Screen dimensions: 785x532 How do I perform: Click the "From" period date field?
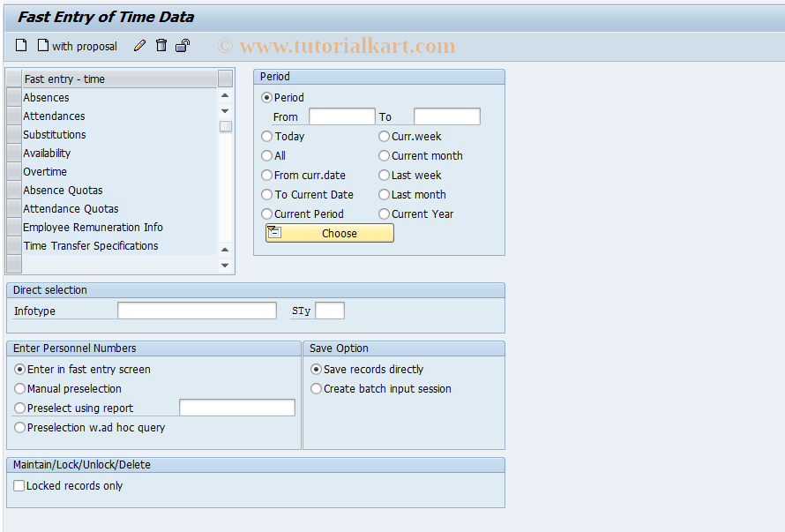[x=341, y=116]
